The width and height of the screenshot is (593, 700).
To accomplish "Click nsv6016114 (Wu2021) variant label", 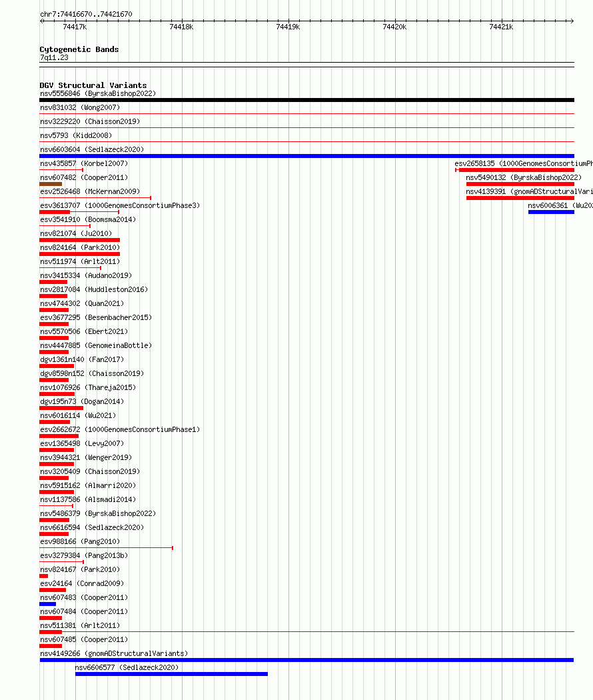I will tap(78, 415).
